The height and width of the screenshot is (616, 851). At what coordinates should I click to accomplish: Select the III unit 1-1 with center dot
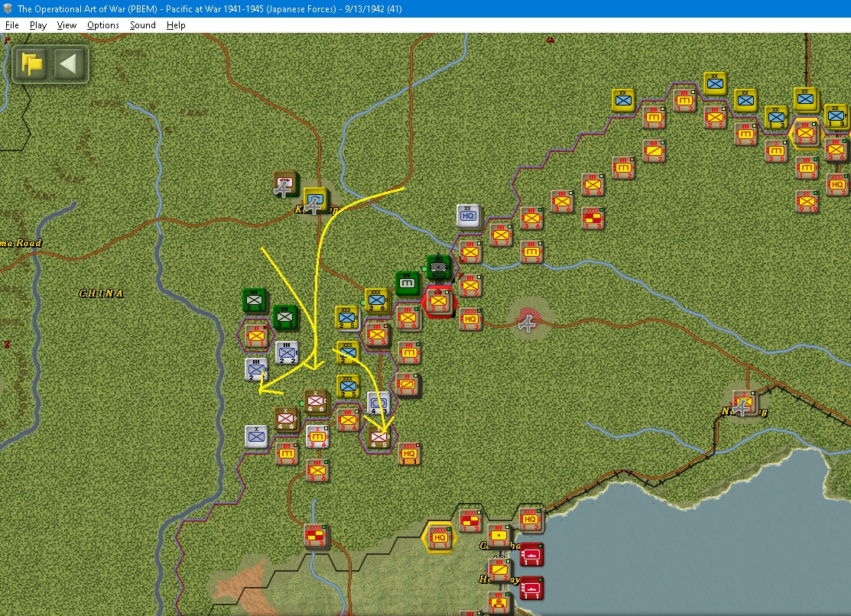[x=499, y=536]
